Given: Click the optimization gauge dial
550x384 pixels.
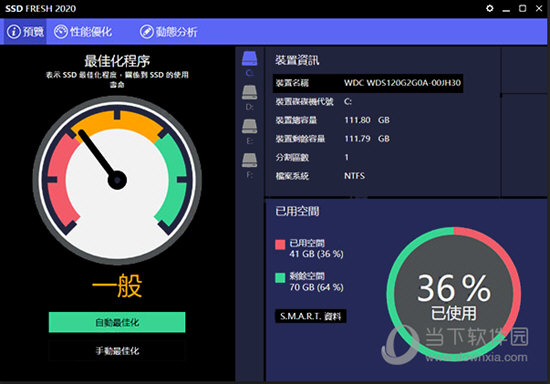Looking at the screenshot, I should coord(117,180).
